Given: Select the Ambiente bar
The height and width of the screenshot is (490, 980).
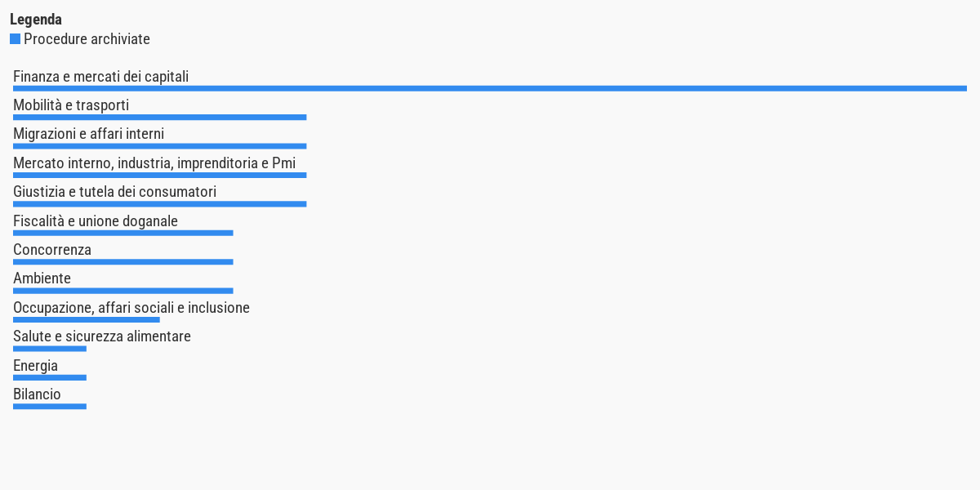Looking at the screenshot, I should 122,291.
